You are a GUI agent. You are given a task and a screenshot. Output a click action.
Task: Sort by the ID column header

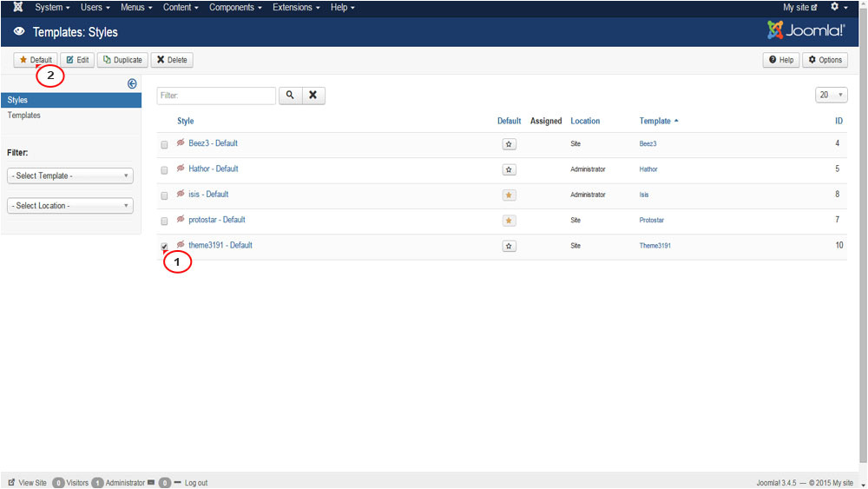[x=838, y=121]
